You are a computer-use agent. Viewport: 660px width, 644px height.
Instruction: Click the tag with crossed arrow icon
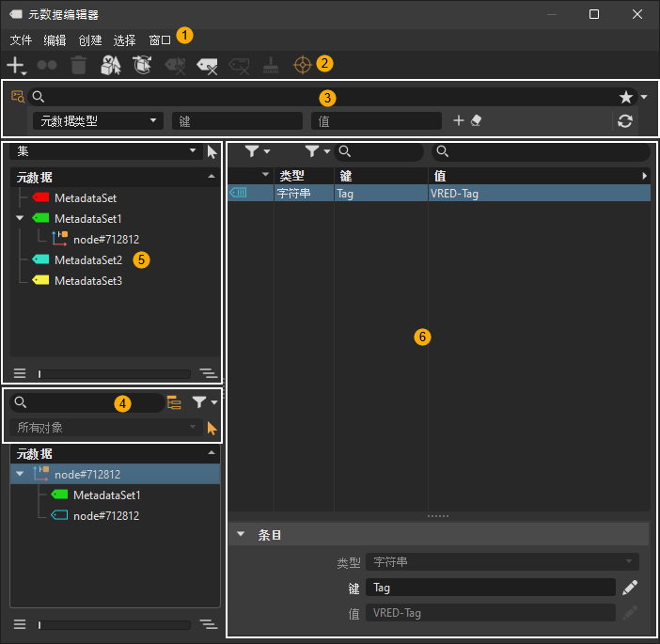pos(175,66)
